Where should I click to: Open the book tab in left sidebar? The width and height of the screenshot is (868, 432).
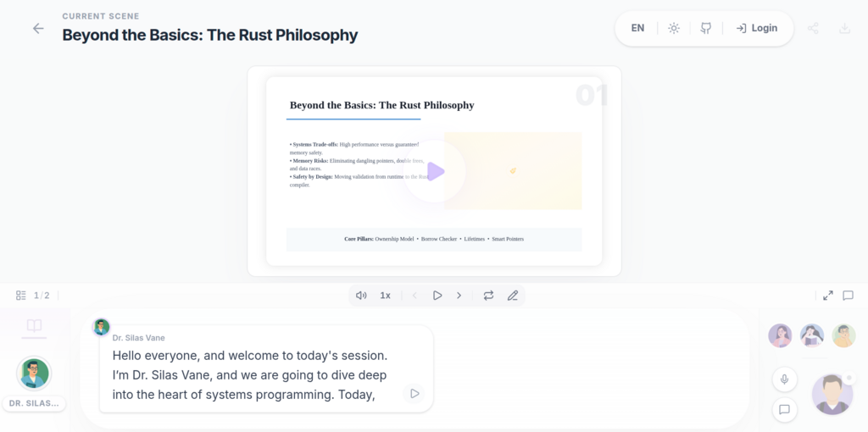tap(34, 325)
